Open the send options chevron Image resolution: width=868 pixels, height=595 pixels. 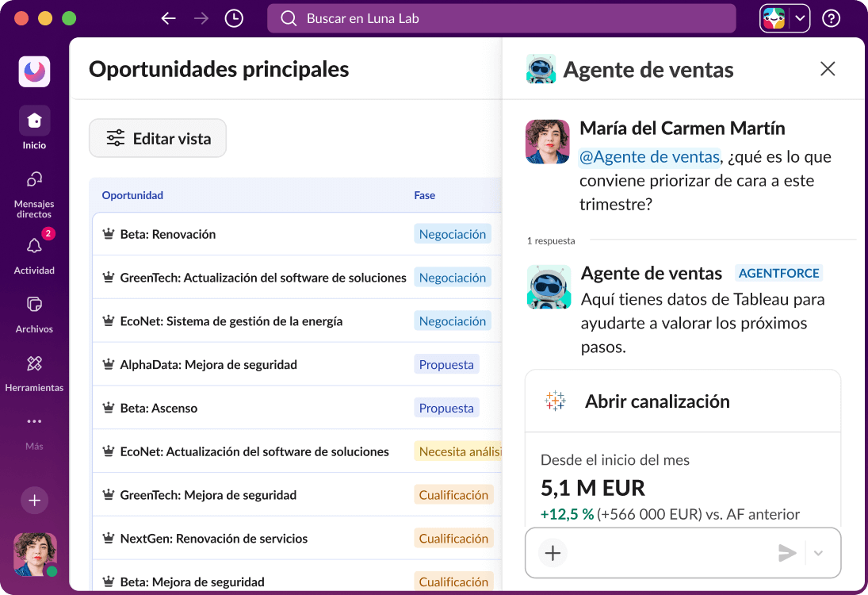pos(820,553)
